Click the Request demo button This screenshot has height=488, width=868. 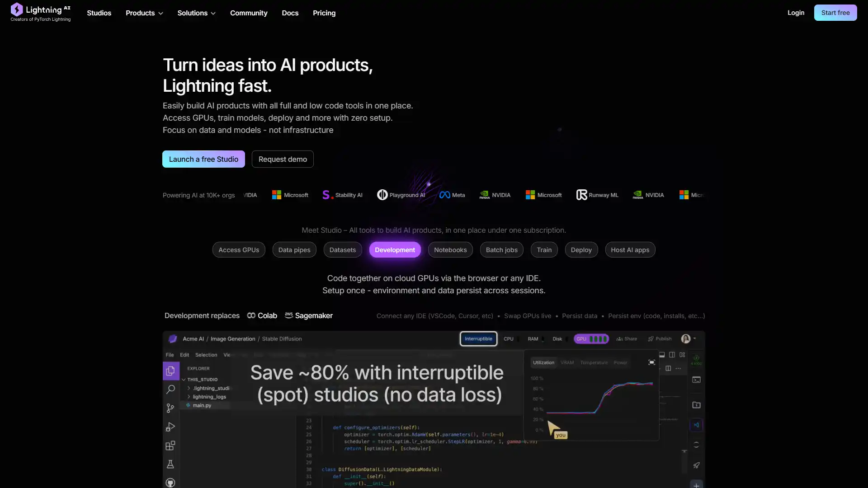pyautogui.click(x=283, y=159)
